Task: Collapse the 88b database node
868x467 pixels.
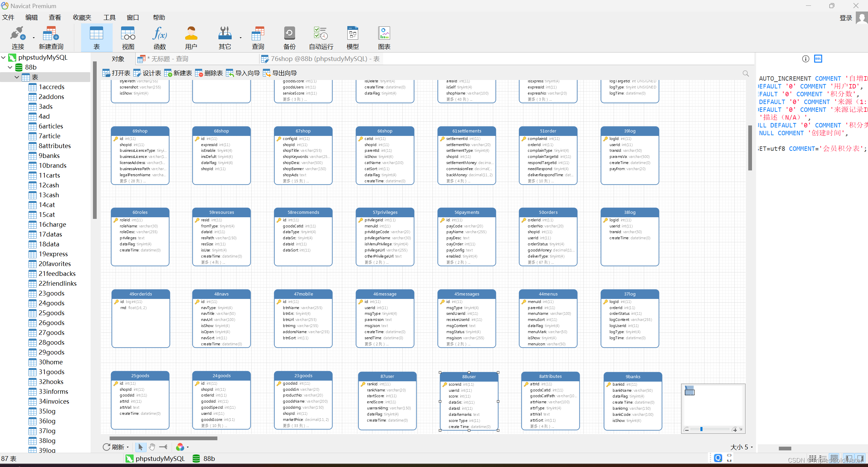Action: pos(10,67)
